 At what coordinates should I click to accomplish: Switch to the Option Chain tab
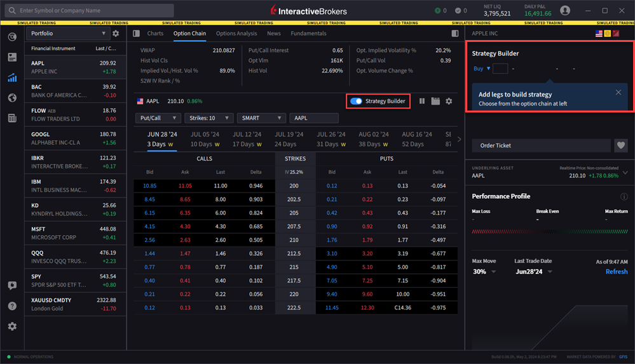point(189,34)
